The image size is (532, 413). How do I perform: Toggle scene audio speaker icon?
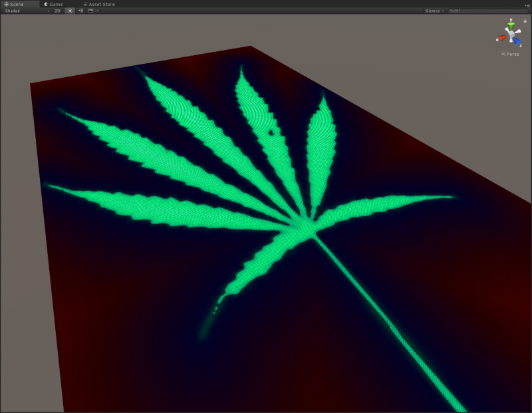(x=80, y=11)
